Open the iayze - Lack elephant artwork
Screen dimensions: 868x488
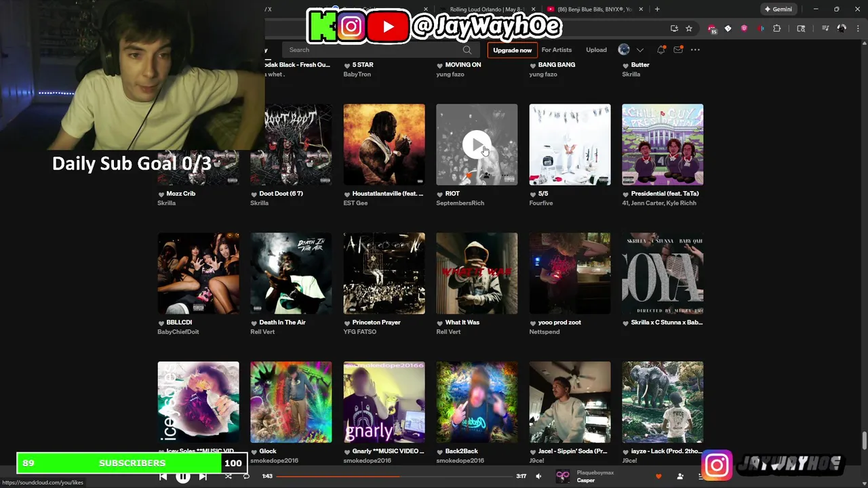[663, 402]
